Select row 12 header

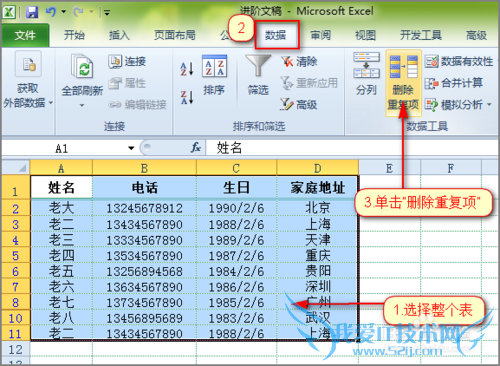[x=16, y=349]
